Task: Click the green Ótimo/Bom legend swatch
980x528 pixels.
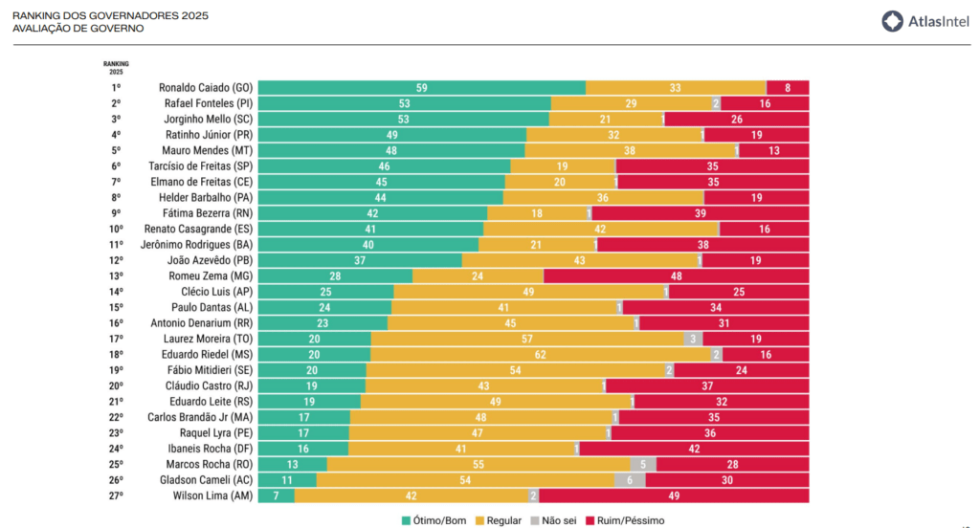Action: 406,521
